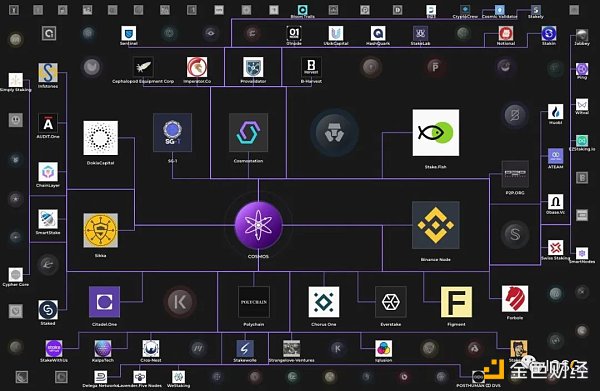Click the Swiss Staking red cross icon
Viewport: 600px width, 391px height.
coord(555,248)
